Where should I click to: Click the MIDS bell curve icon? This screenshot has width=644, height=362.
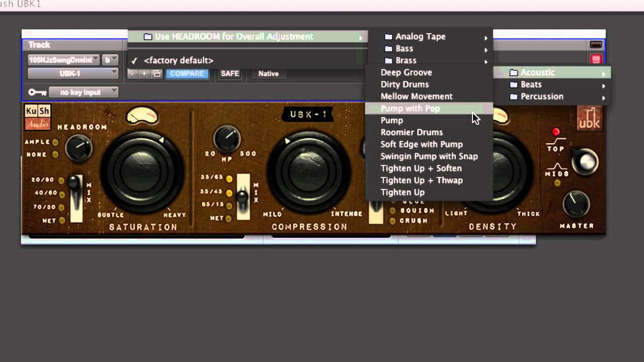click(556, 166)
